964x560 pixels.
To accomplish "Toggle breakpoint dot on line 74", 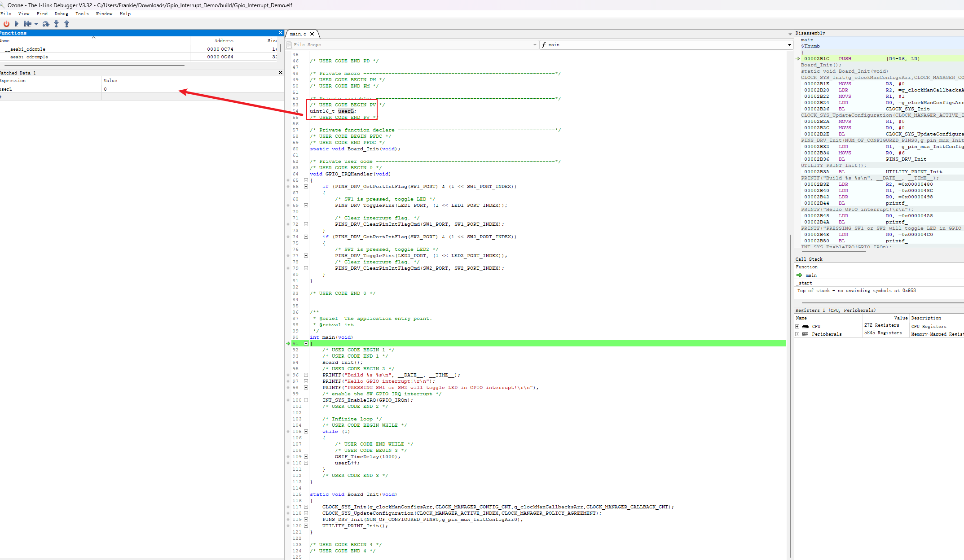I will click(288, 237).
